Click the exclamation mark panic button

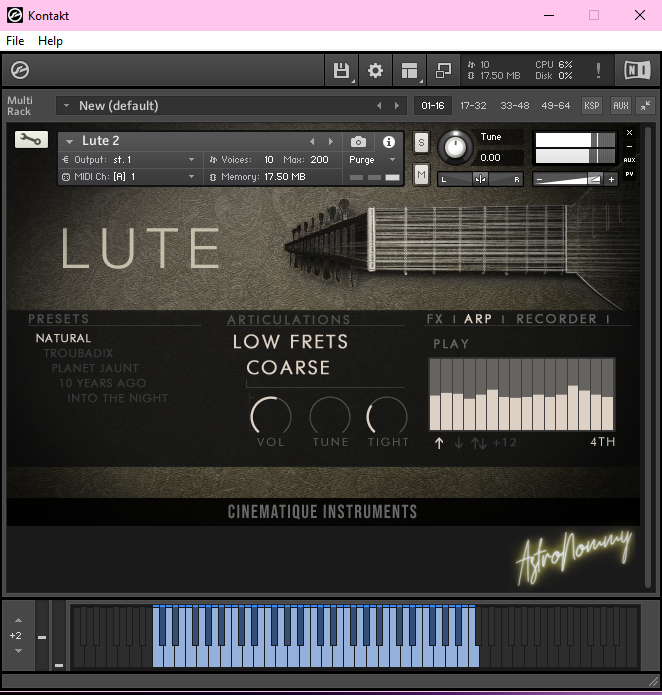pos(598,70)
